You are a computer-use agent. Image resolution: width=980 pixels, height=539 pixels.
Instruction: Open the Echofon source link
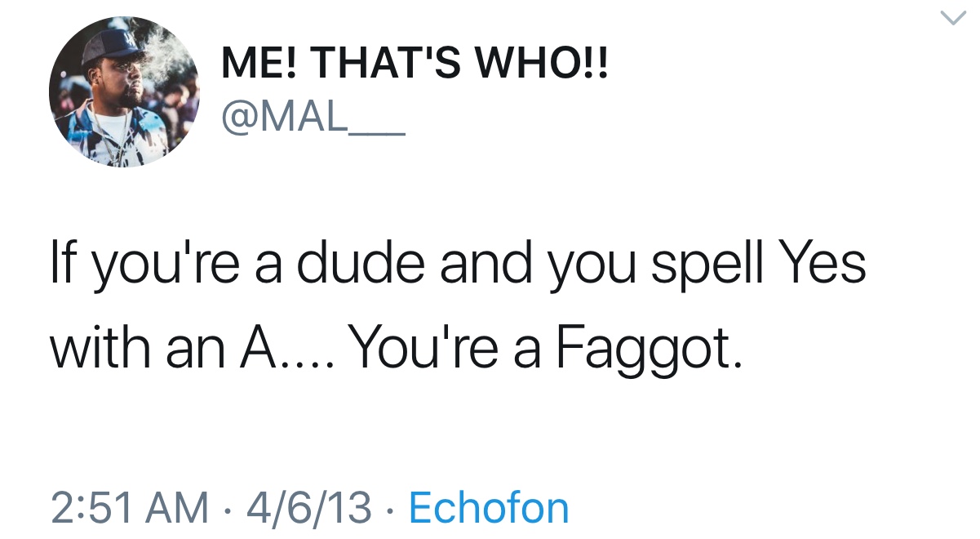tap(488, 507)
